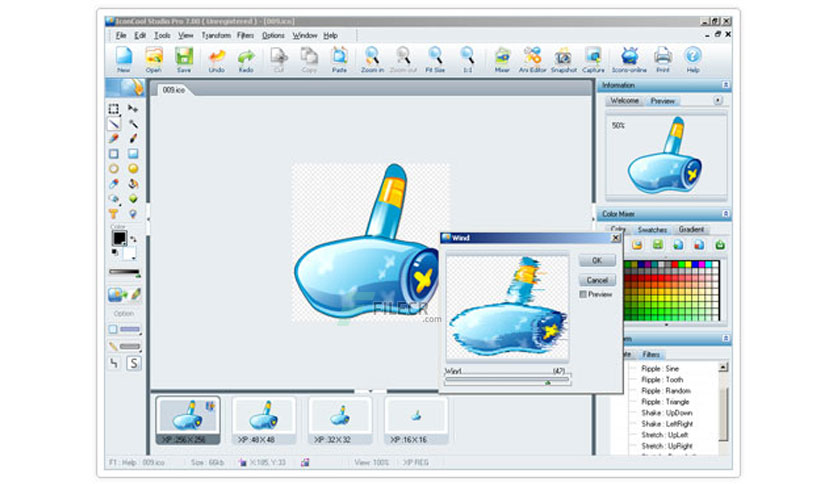Open Icons-online from toolbar
The image size is (836, 484).
629,59
